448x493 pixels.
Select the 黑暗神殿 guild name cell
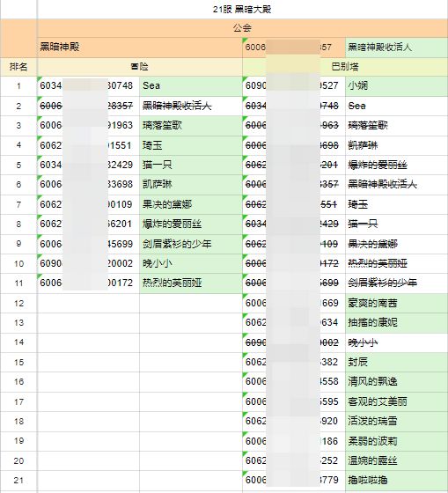pos(140,48)
